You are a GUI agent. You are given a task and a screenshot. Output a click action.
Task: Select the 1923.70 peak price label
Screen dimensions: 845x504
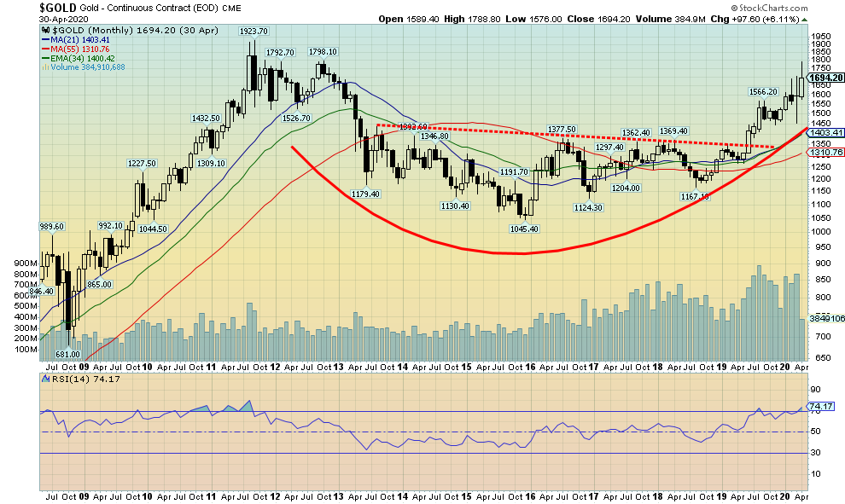click(x=253, y=30)
